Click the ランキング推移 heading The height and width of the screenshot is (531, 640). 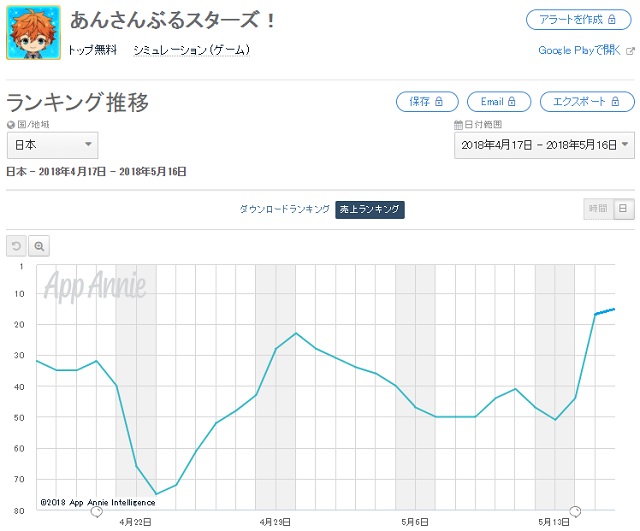pyautogui.click(x=77, y=102)
